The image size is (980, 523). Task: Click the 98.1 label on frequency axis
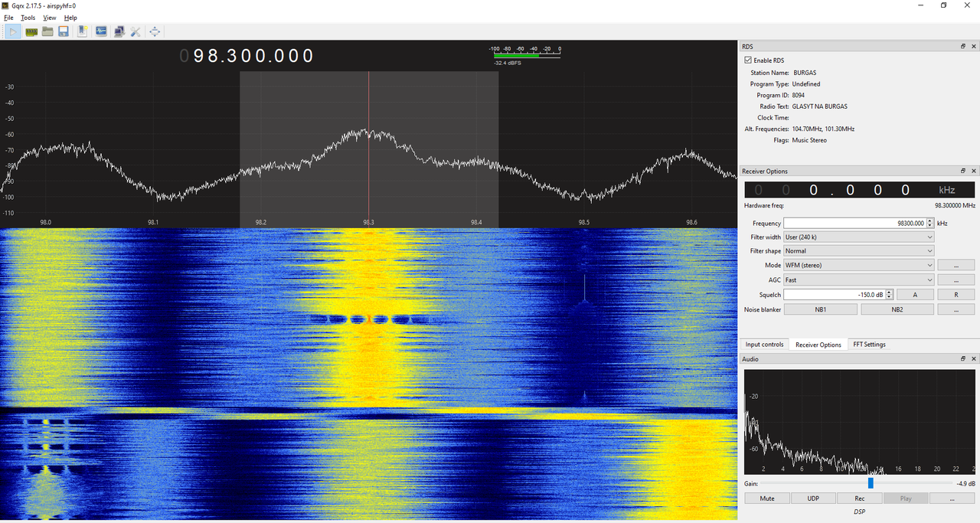153,223
